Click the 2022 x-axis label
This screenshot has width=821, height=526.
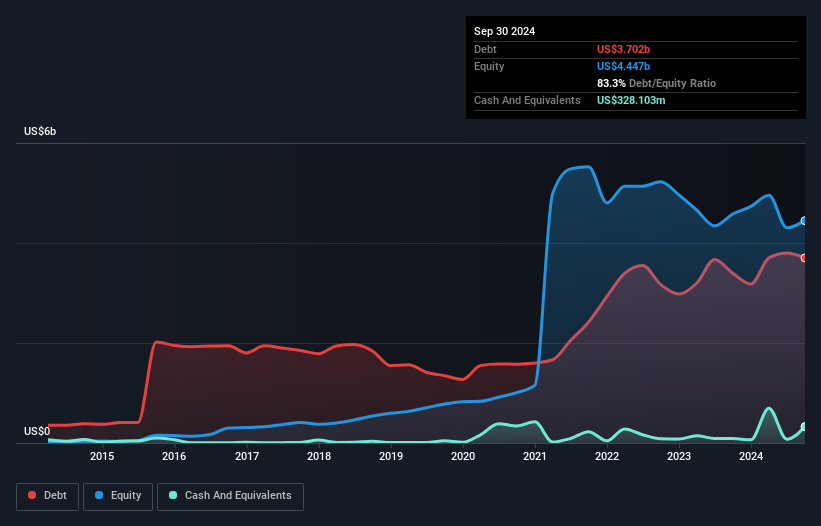click(607, 456)
